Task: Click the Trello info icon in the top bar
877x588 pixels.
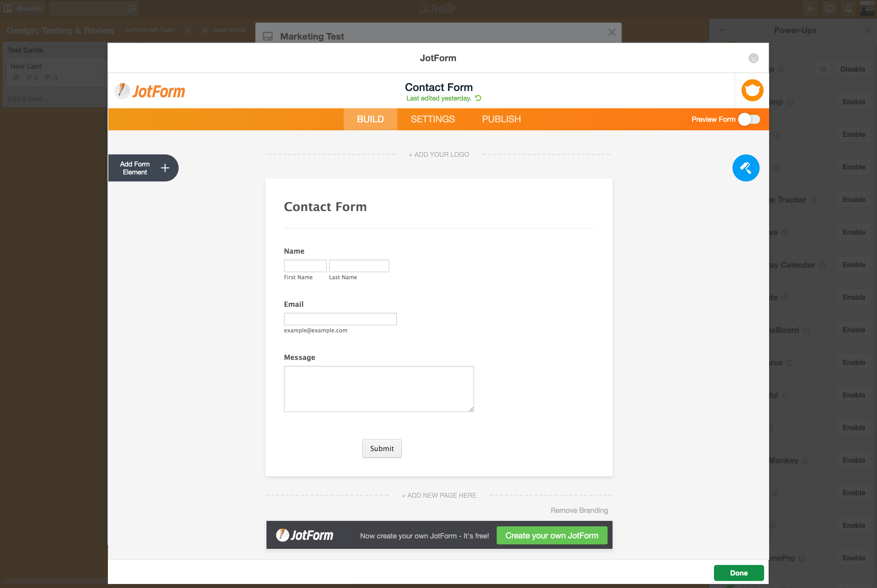Action: [x=829, y=8]
